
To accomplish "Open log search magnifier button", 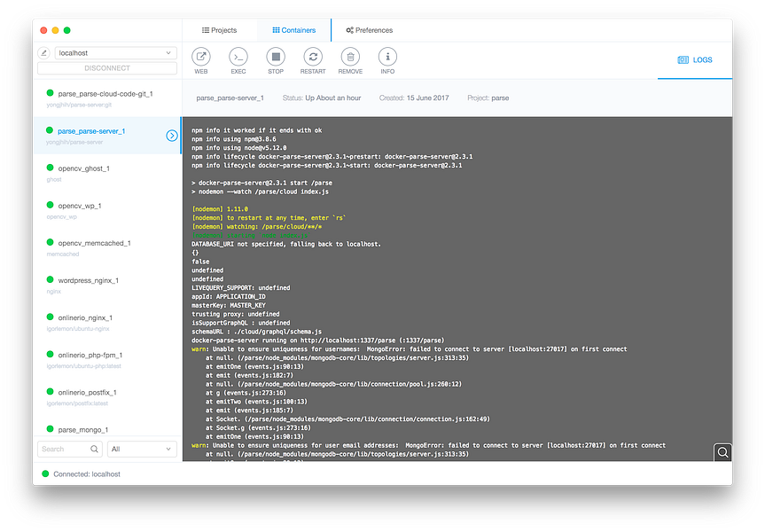I will pos(722,452).
